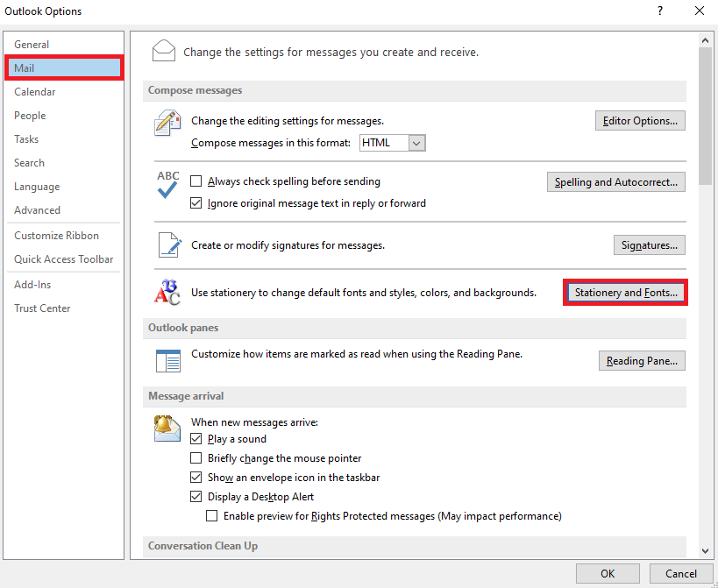This screenshot has width=718, height=588.
Task: Uncheck Play a sound for new messages
Action: click(x=196, y=439)
